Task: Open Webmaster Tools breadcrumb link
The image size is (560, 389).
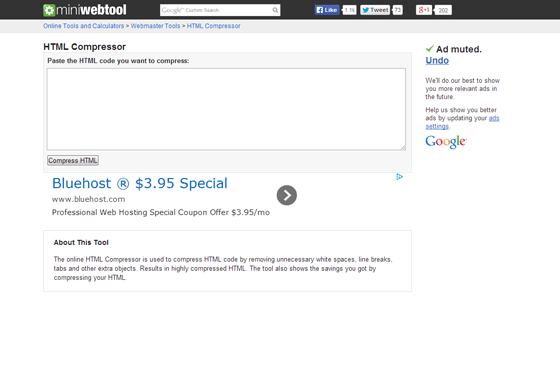Action: (x=155, y=26)
